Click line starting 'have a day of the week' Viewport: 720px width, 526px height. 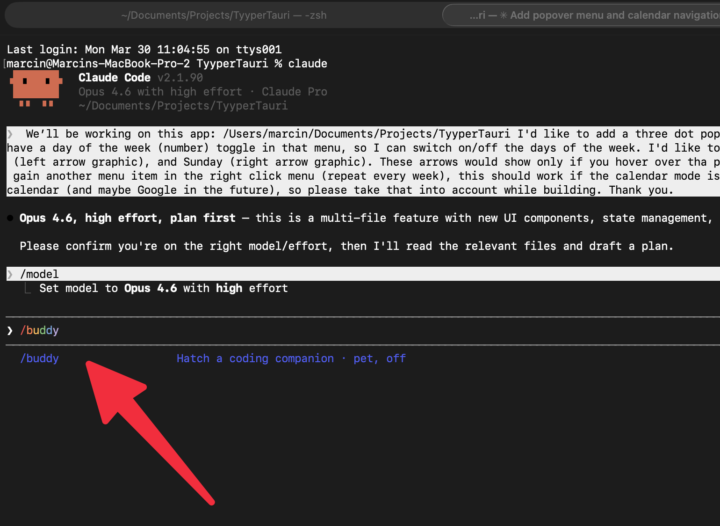tap(363, 148)
